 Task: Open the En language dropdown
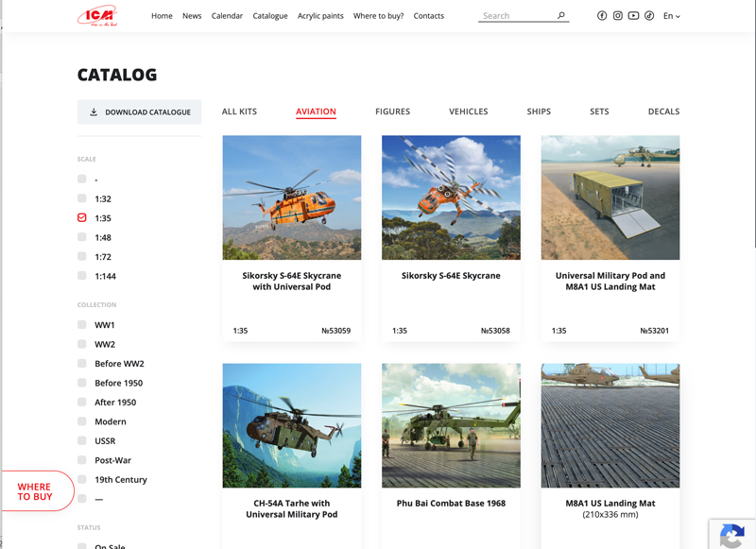tap(672, 15)
